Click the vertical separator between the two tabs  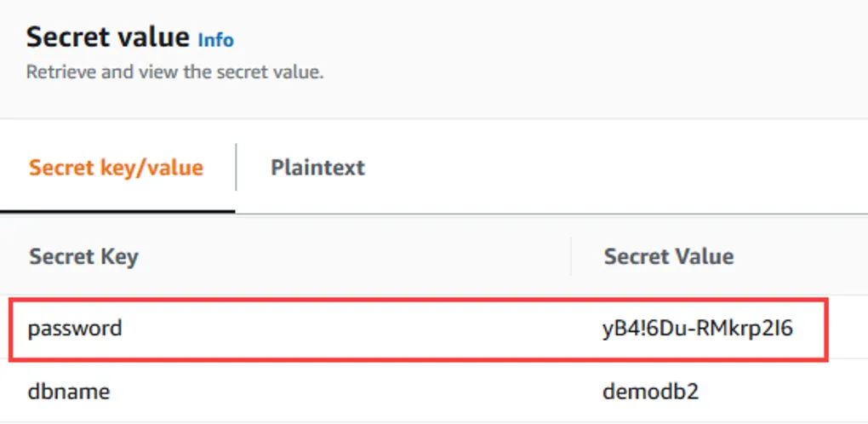pos(236,167)
